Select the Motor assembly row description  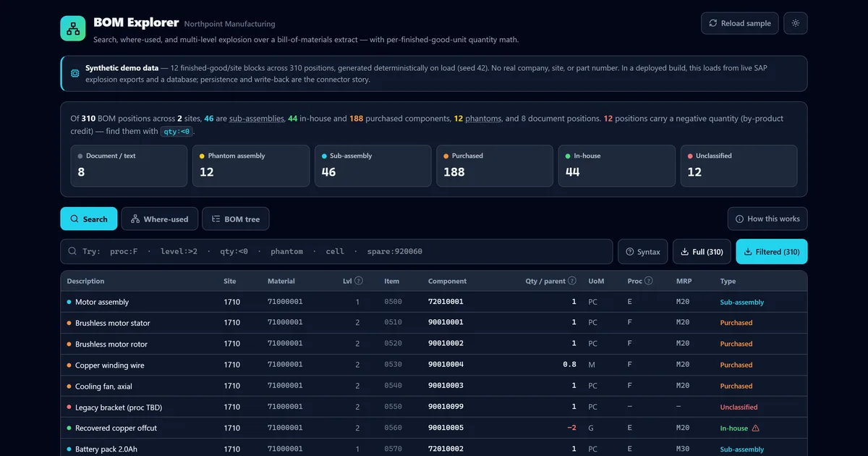(x=102, y=302)
